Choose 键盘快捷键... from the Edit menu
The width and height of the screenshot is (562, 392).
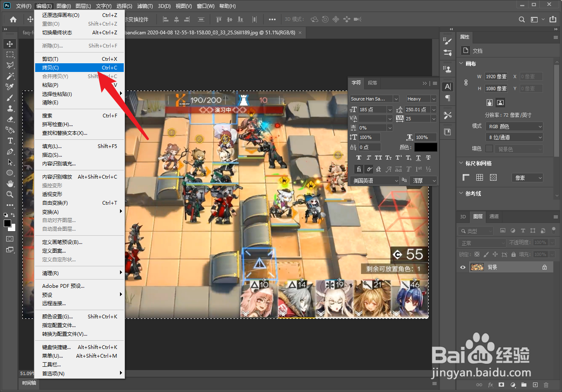(79, 347)
